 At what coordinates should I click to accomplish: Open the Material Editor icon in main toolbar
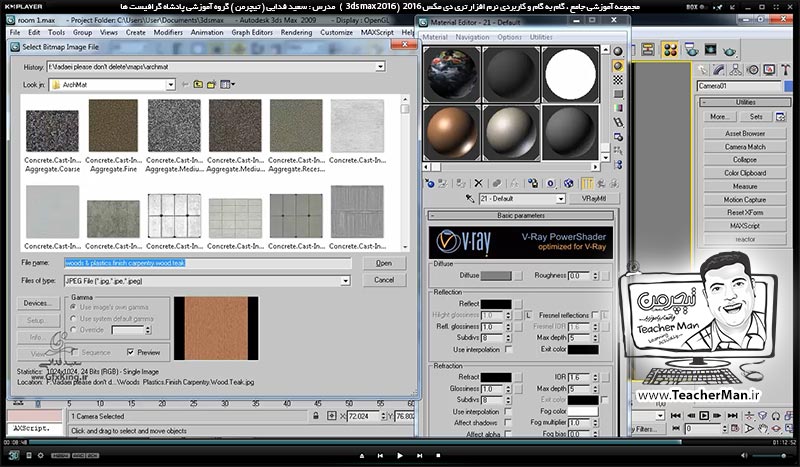click(670, 50)
